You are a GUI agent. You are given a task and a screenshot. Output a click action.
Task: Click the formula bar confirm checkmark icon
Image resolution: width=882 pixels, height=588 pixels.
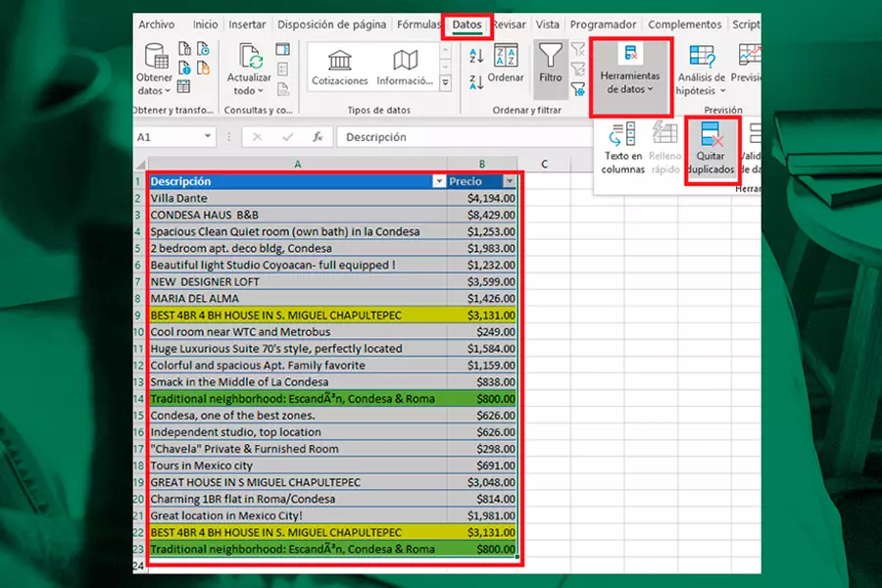pyautogui.click(x=287, y=137)
